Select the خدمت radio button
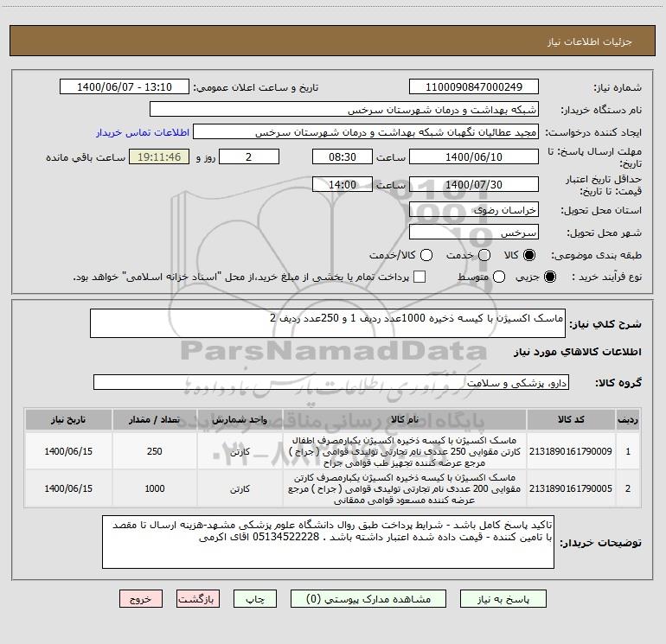This screenshot has height=644, width=666. click(484, 255)
